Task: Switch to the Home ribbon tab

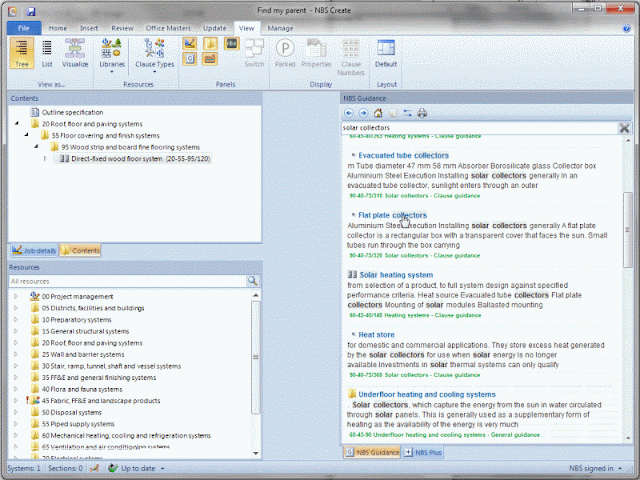Action: coord(58,28)
